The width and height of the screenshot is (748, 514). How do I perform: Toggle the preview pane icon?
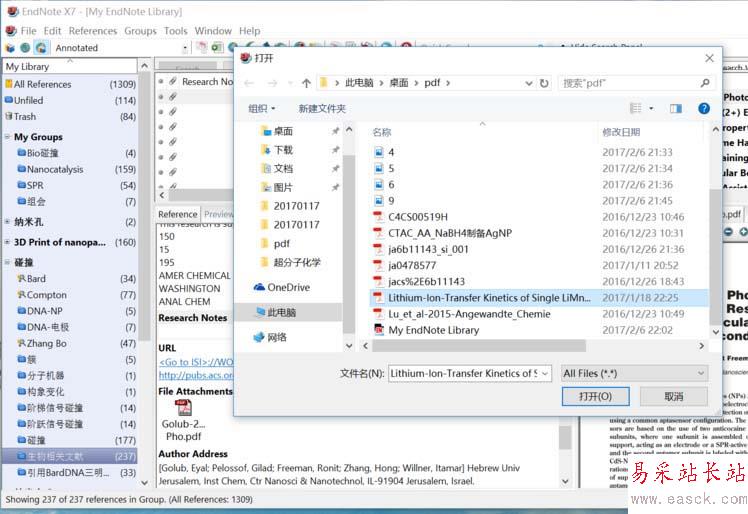(675, 109)
